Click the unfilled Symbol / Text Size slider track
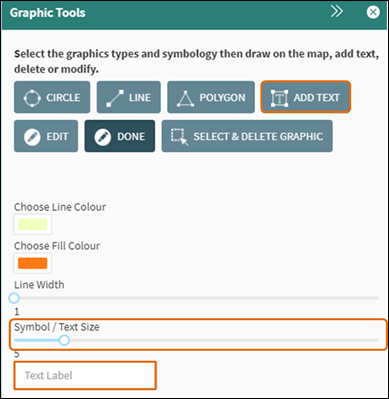 (224, 340)
